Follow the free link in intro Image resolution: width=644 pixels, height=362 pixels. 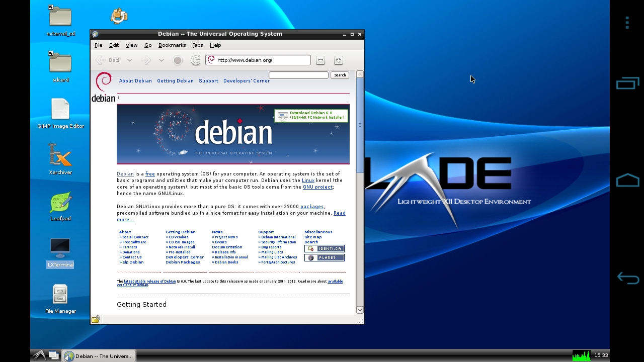(150, 174)
